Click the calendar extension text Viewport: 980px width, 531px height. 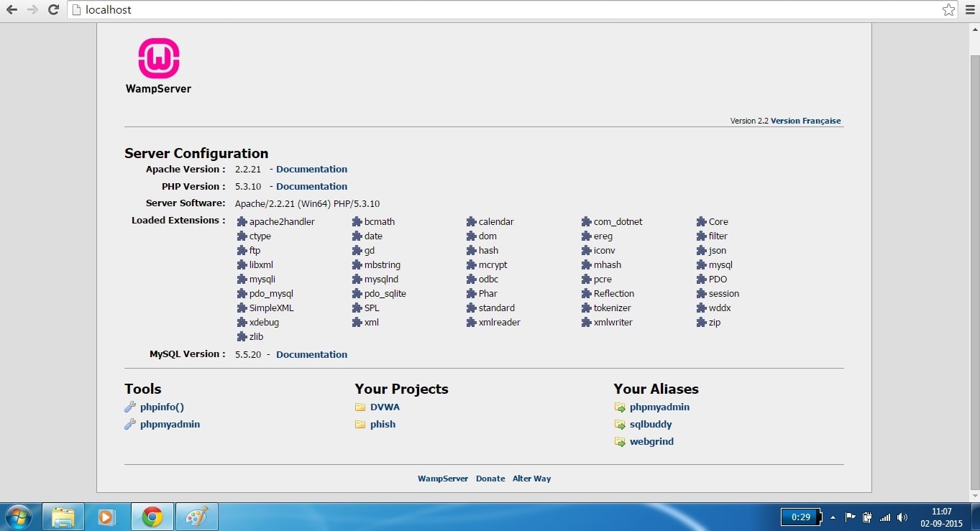pos(496,221)
